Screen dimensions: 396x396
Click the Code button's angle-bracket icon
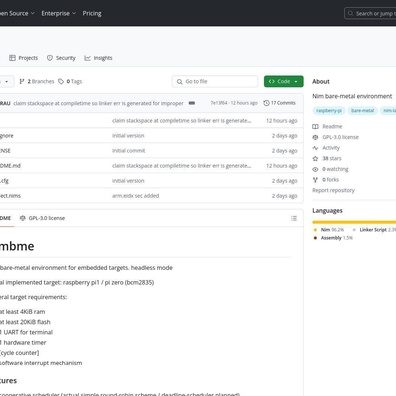click(272, 81)
